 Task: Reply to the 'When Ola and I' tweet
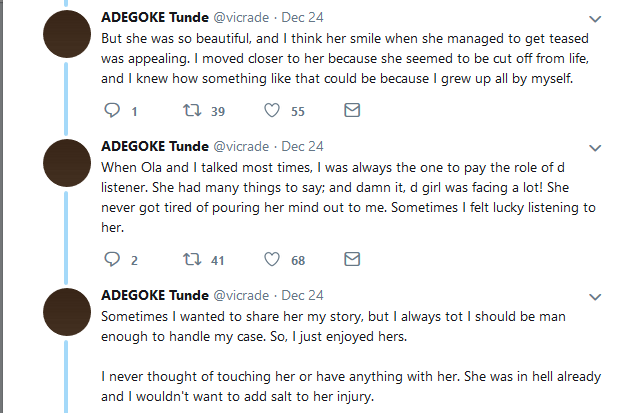coord(112,259)
